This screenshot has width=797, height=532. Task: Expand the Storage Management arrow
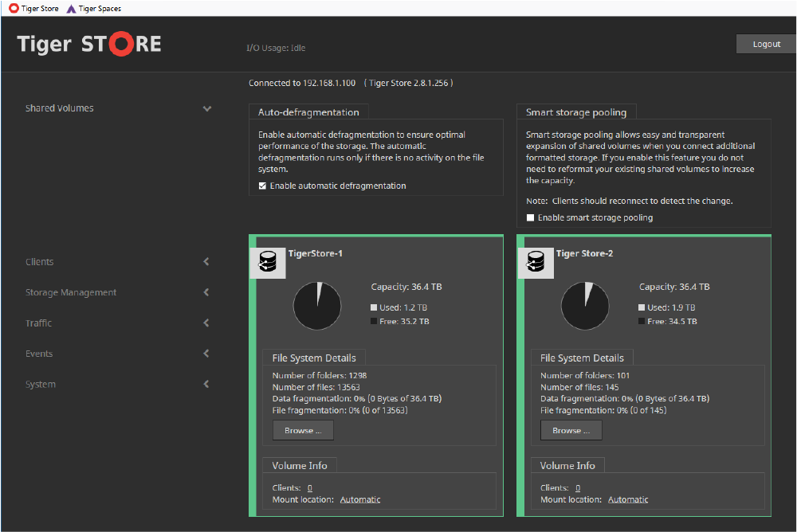(x=206, y=292)
